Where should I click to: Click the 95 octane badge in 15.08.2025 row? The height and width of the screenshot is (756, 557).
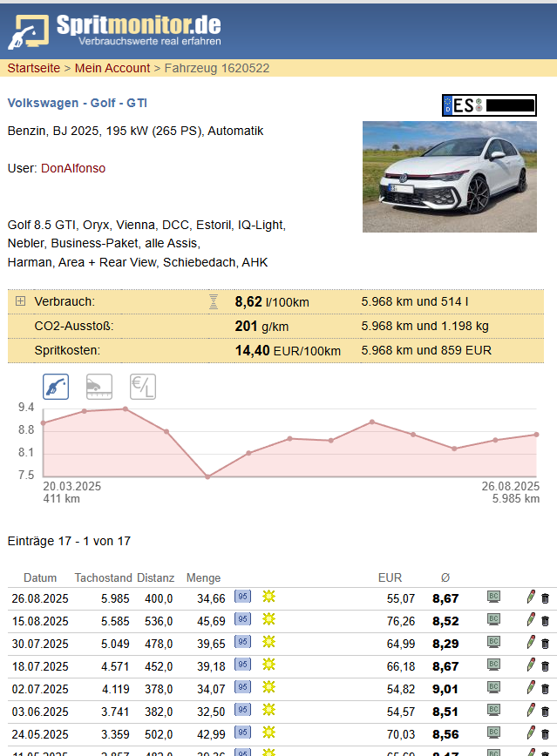coord(243,619)
